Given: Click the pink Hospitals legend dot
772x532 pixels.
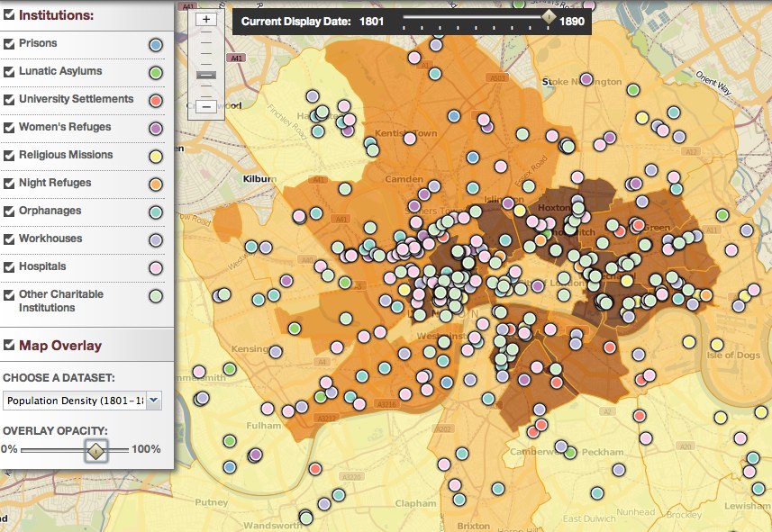Looking at the screenshot, I should click(156, 268).
